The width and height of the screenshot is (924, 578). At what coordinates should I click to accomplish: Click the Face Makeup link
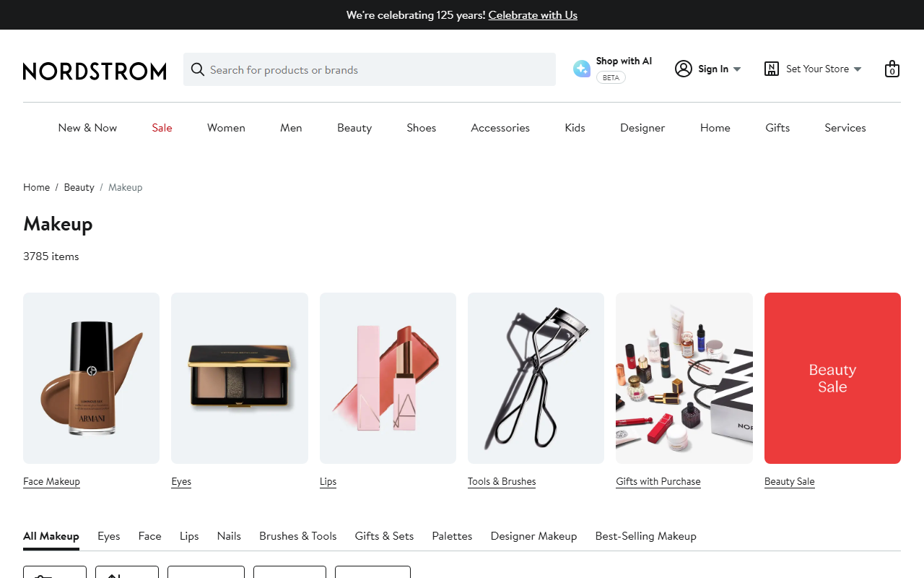point(51,481)
